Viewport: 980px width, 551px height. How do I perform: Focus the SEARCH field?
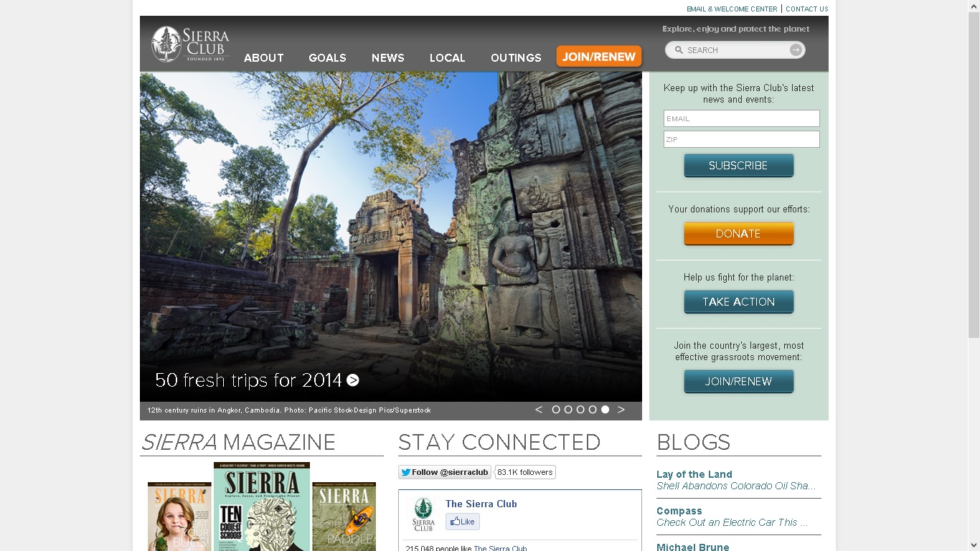[x=735, y=50]
